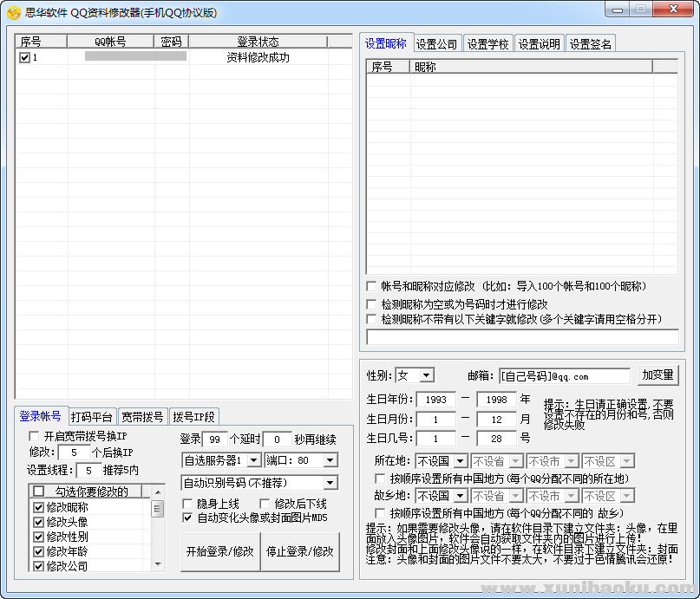Screen dimensions: 700x599
Task: Switch to the 宽带拨号 tab
Action: [142, 417]
